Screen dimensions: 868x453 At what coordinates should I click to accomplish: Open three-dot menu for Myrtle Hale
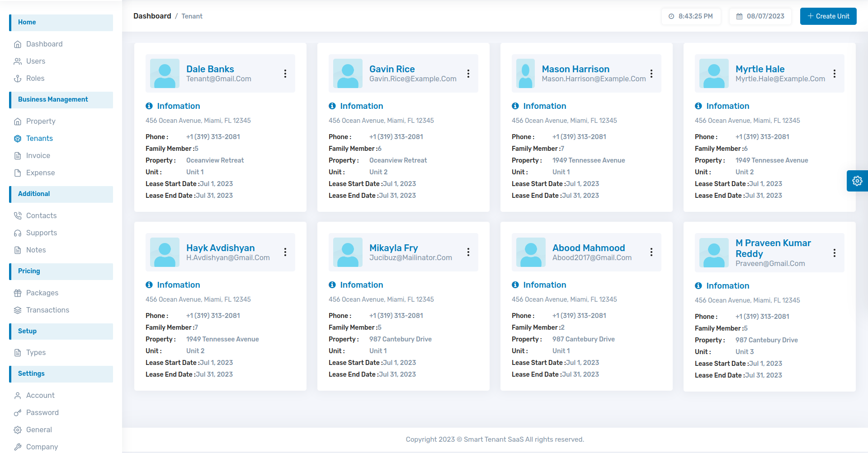pyautogui.click(x=835, y=74)
